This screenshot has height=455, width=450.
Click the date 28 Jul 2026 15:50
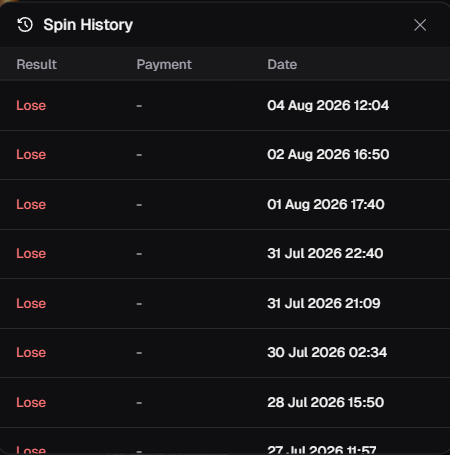(326, 403)
